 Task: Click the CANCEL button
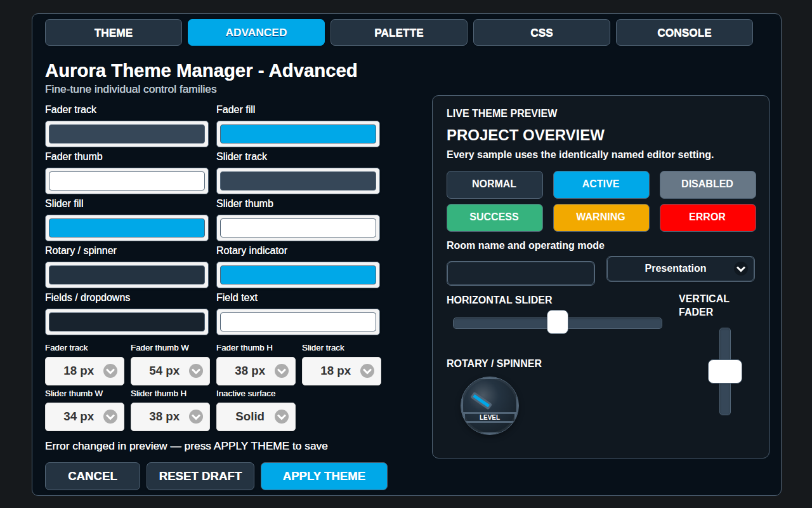tap(93, 476)
